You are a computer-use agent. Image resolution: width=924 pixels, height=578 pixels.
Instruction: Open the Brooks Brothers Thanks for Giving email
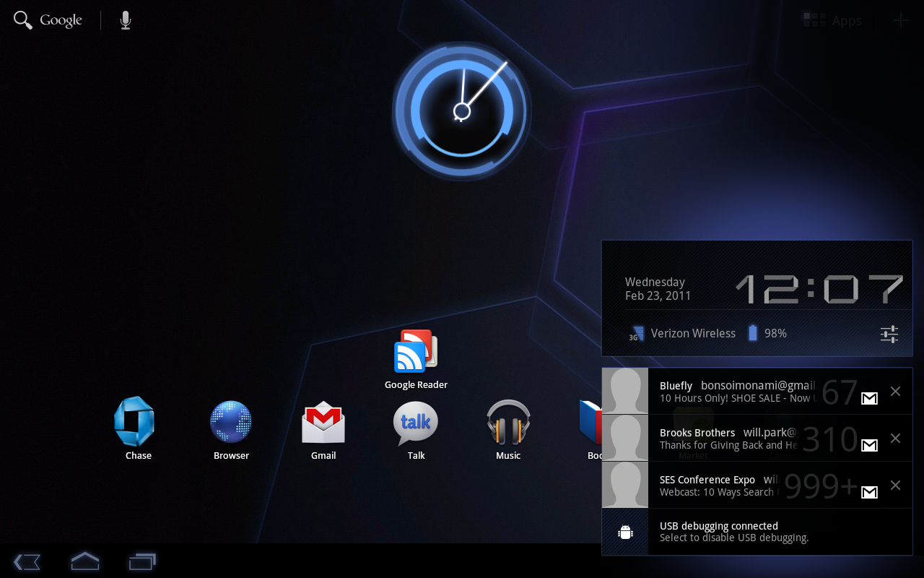pyautogui.click(x=757, y=438)
